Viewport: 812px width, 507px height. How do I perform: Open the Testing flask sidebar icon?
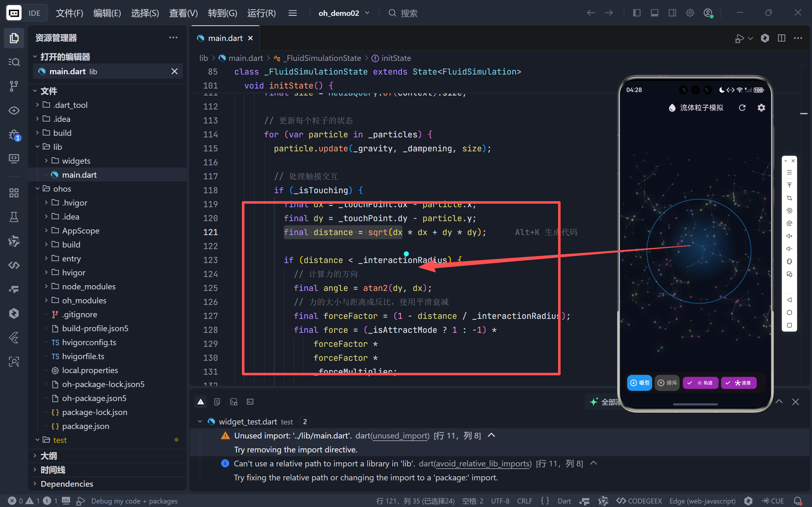tap(14, 217)
